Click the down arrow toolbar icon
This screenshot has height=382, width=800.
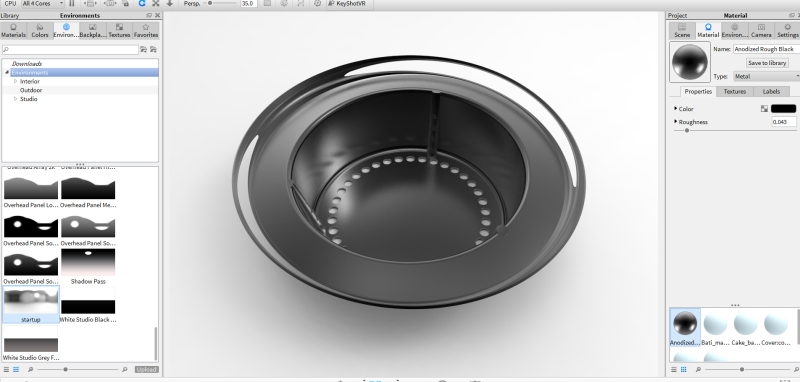pos(170,3)
